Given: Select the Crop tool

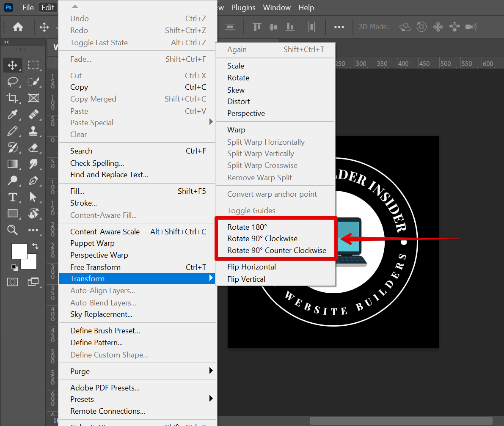Looking at the screenshot, I should tap(13, 98).
